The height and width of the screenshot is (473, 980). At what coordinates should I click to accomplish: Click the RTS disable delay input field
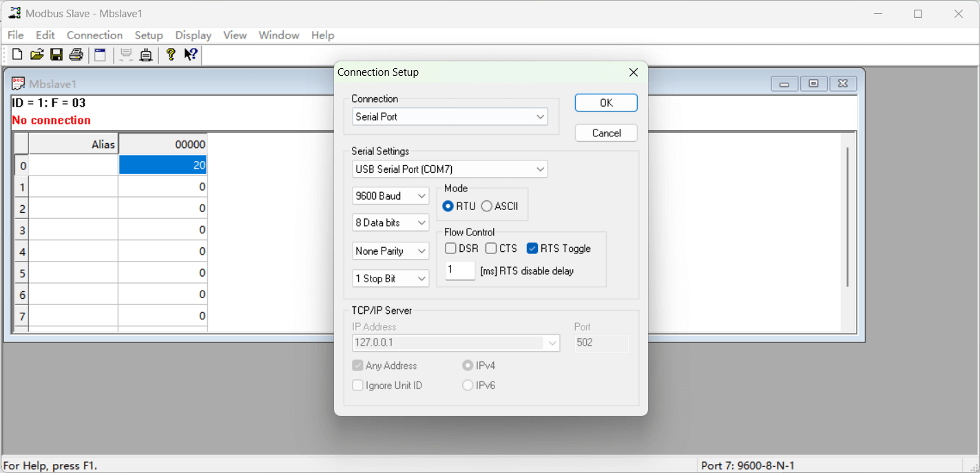459,271
